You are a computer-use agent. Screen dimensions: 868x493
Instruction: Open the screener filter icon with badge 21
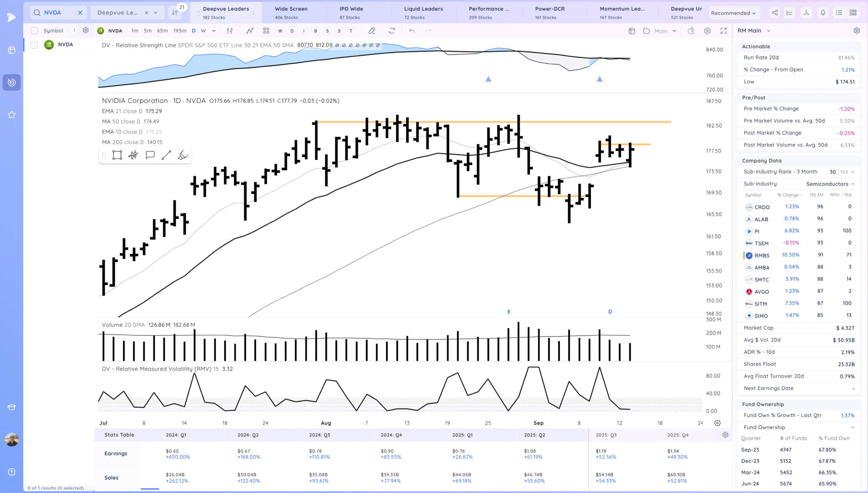(175, 13)
